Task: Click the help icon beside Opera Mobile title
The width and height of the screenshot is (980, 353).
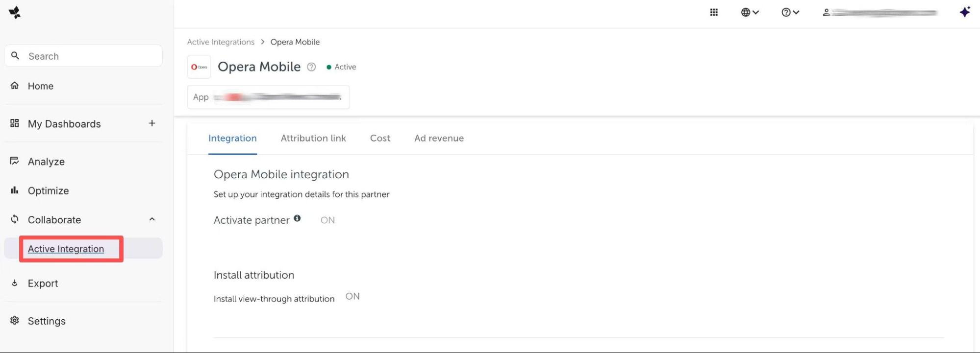Action: pyautogui.click(x=311, y=67)
